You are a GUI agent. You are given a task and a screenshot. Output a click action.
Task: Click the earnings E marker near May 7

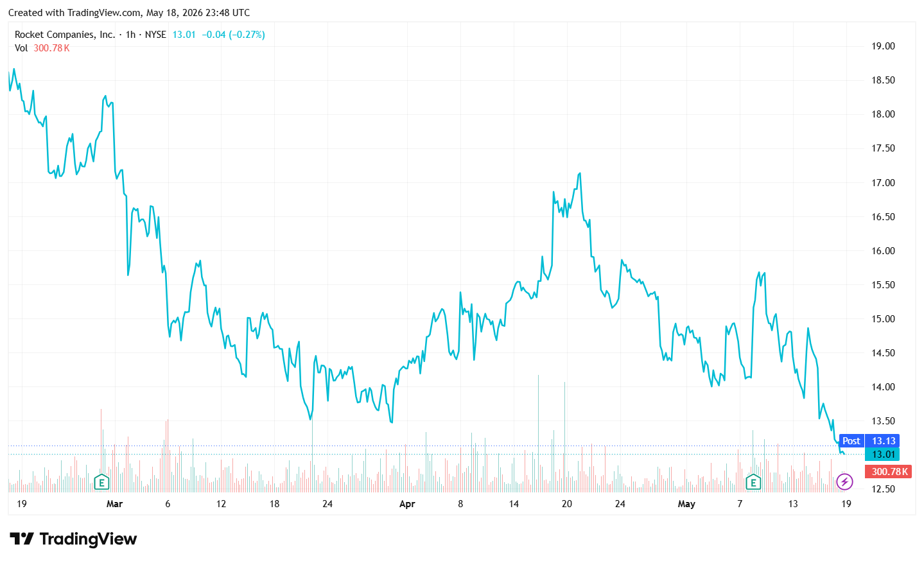pyautogui.click(x=753, y=481)
